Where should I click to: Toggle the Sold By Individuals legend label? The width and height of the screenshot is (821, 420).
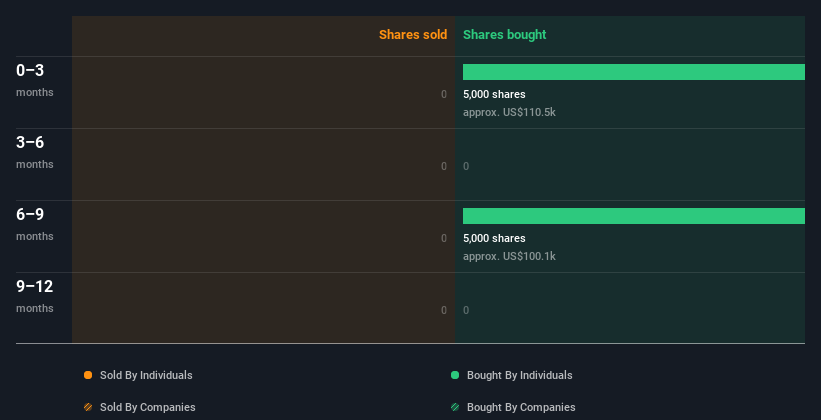coord(146,375)
